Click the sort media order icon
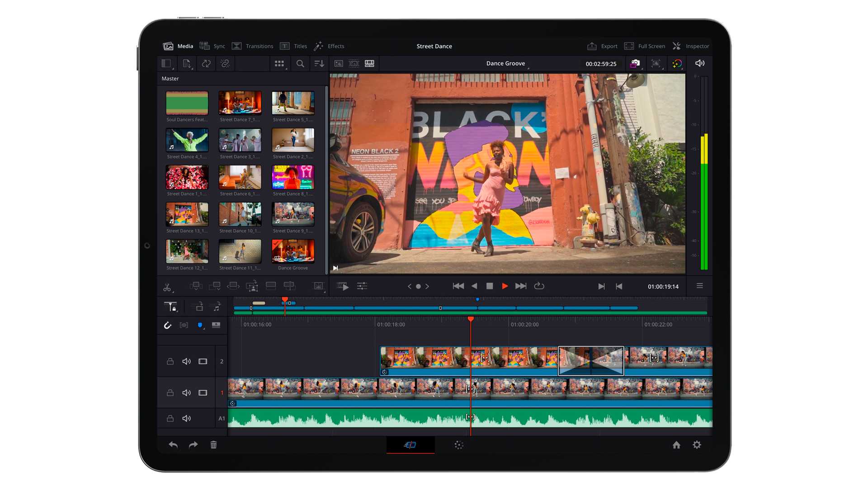 pos(319,64)
